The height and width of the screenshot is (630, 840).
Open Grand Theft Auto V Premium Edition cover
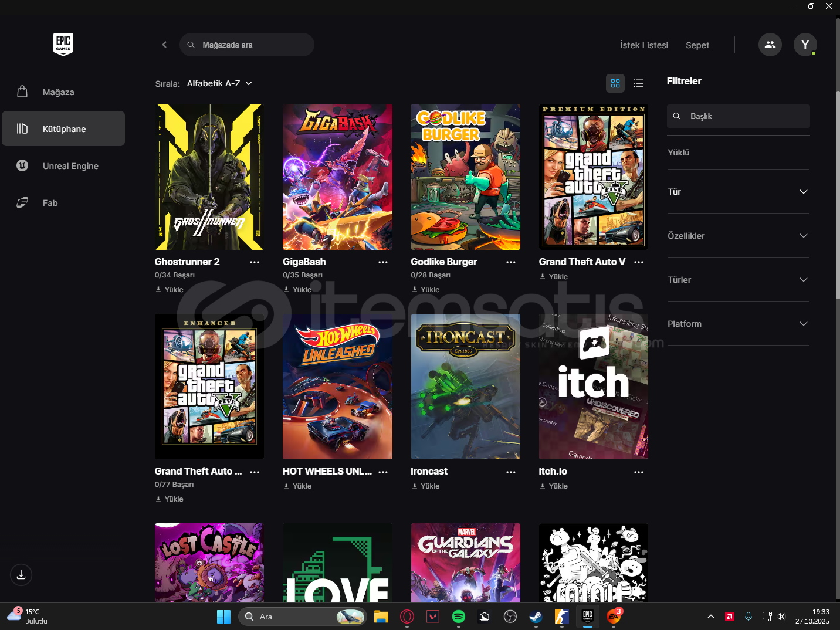(594, 177)
